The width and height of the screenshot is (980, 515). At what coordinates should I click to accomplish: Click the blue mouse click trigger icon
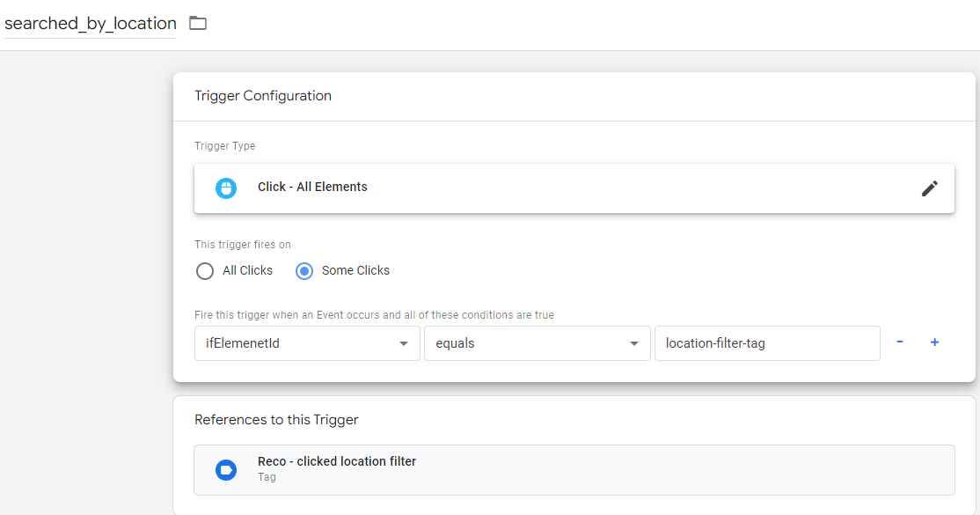click(x=226, y=188)
